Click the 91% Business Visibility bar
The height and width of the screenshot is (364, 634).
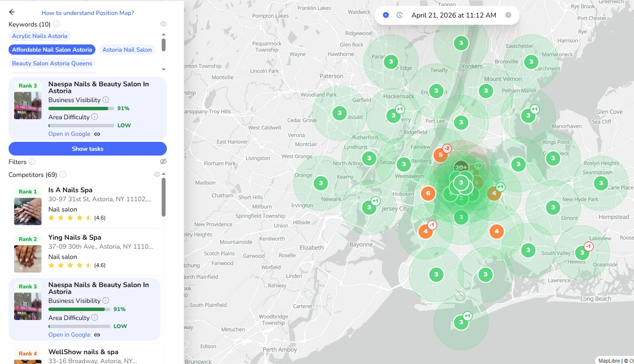81,109
